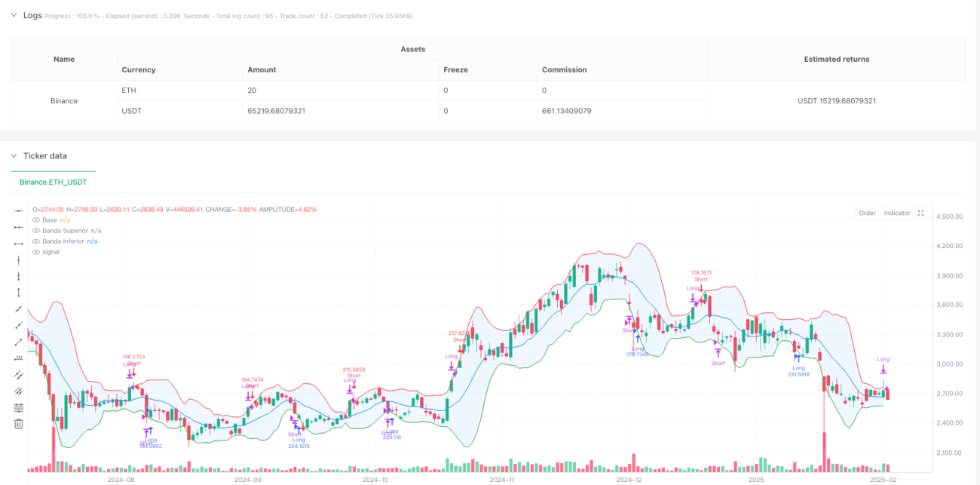Screen dimensions: 980x485
Task: Click the Indicator button on chart
Action: tap(897, 213)
